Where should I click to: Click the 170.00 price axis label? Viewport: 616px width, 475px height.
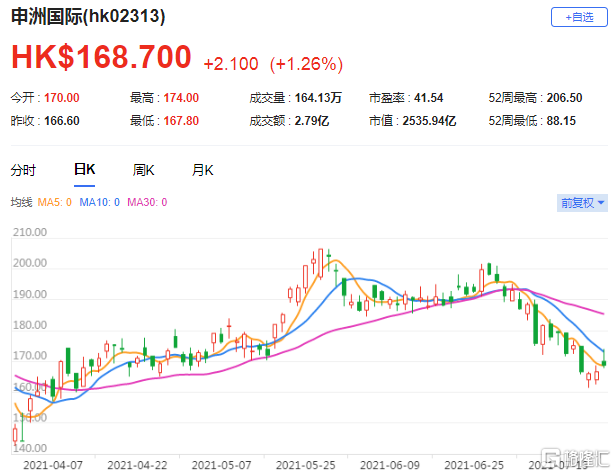tap(30, 356)
